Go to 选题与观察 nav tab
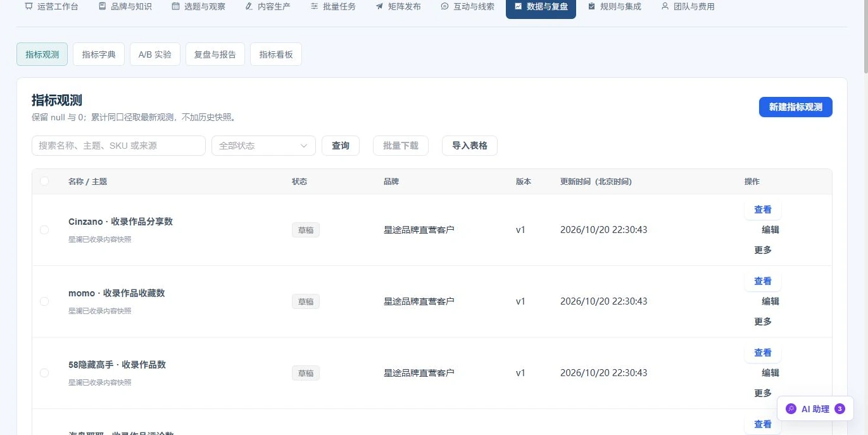868x435 pixels. [198, 7]
